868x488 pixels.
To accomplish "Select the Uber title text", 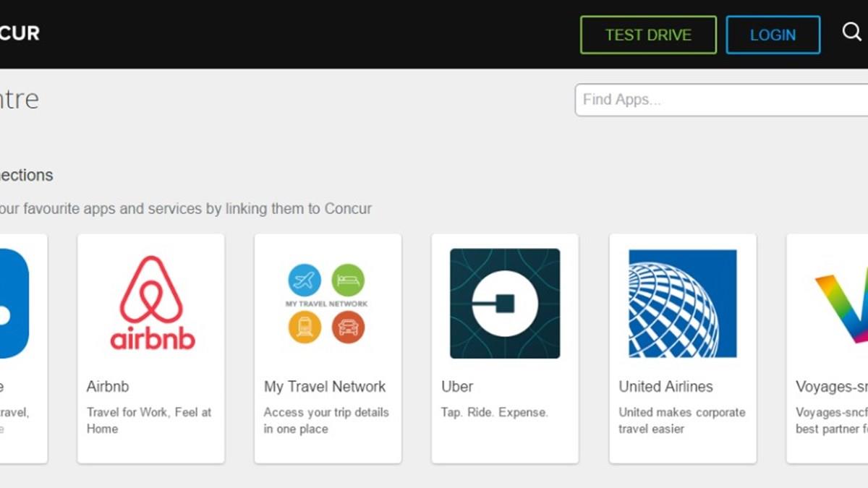I will [457, 387].
